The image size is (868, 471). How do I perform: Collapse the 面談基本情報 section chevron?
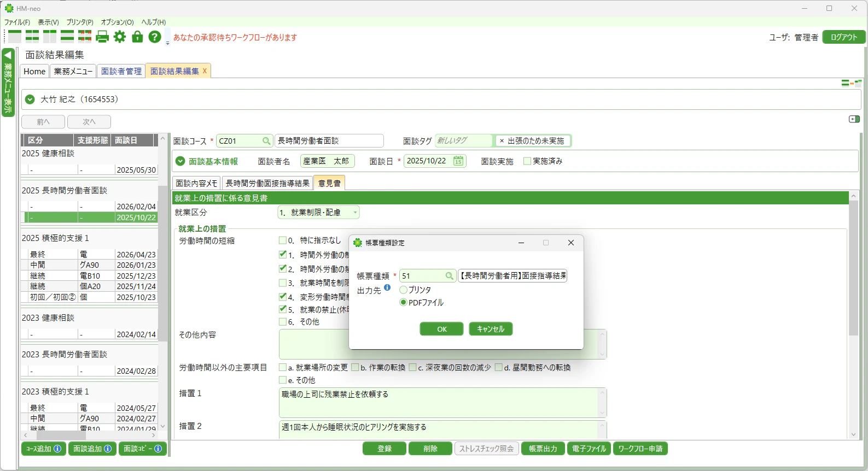180,161
